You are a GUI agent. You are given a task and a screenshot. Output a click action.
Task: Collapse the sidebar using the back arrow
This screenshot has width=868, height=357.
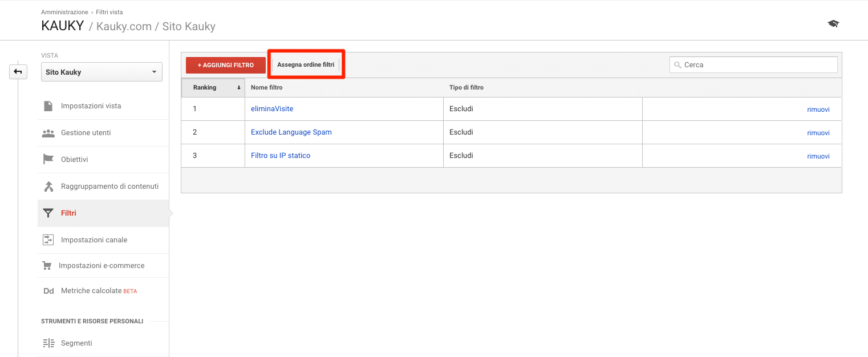[x=18, y=71]
